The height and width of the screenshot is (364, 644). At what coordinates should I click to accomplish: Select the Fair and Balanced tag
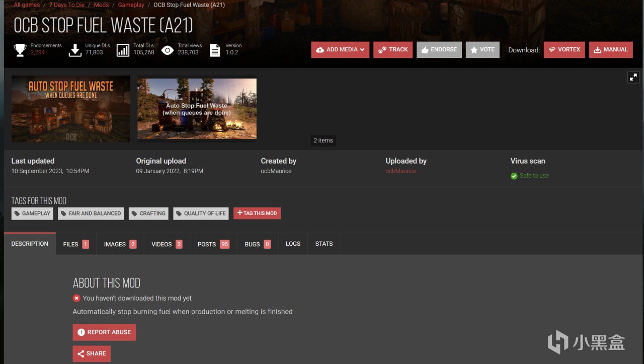click(x=91, y=213)
